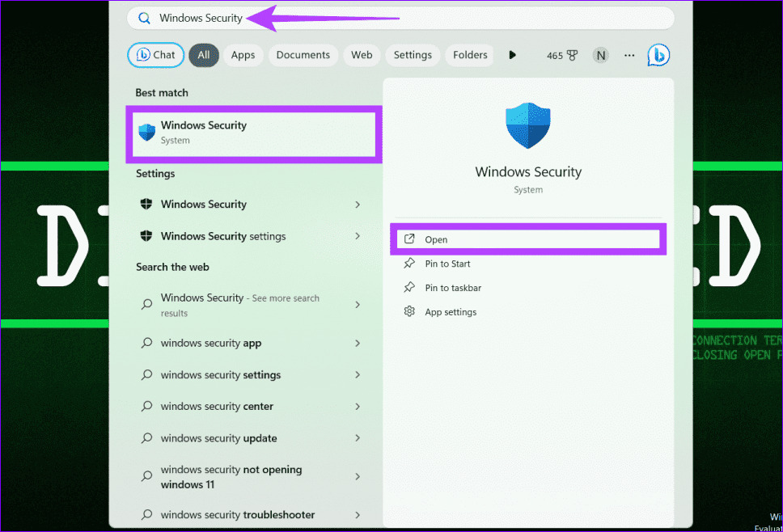Expand chevron for windows security app
The height and width of the screenshot is (532, 783).
pyautogui.click(x=358, y=343)
